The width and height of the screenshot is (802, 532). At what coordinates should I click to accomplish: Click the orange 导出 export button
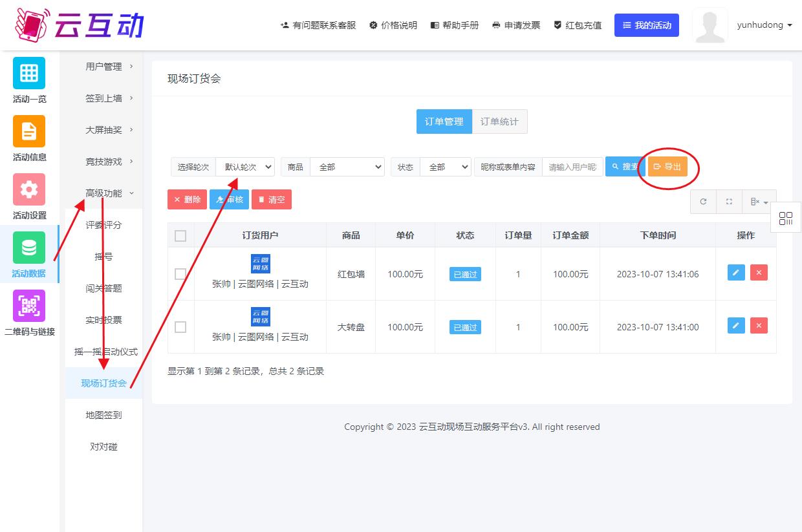667,167
